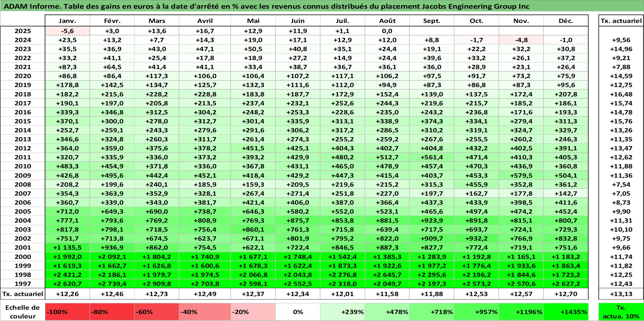Click the Tx. actuariel column header
The width and height of the screenshot is (644, 321).
621,21
